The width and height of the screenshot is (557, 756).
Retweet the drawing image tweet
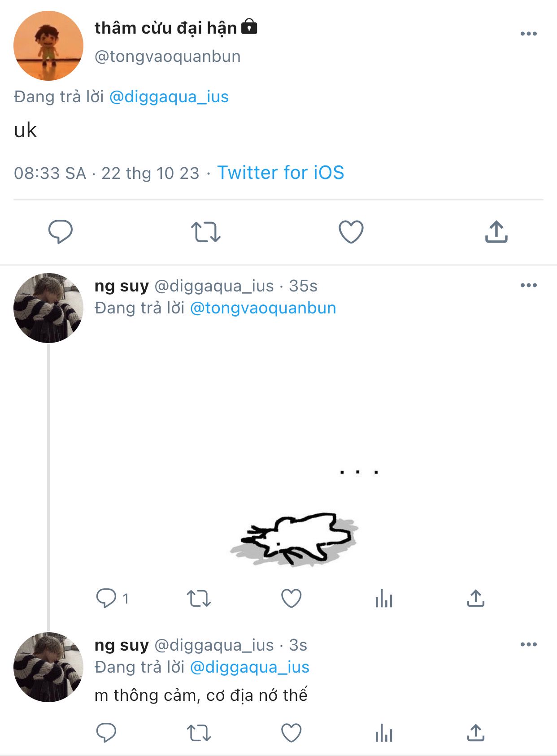pyautogui.click(x=199, y=598)
